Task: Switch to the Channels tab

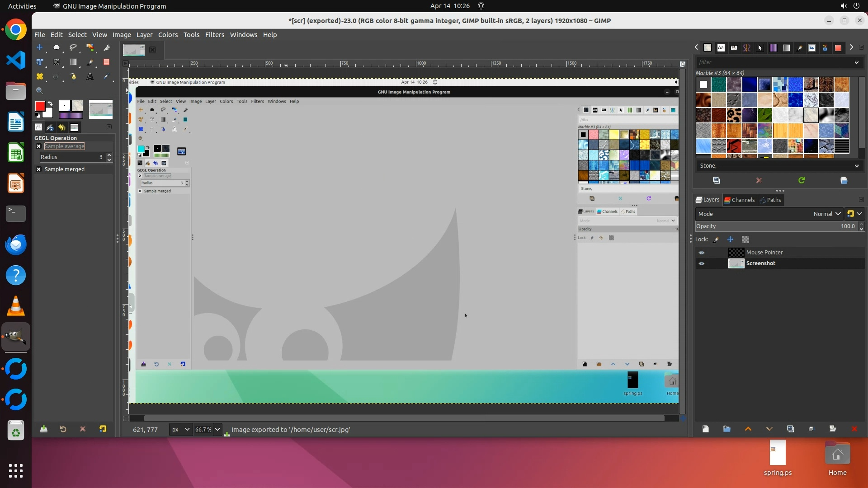Action: 739,200
